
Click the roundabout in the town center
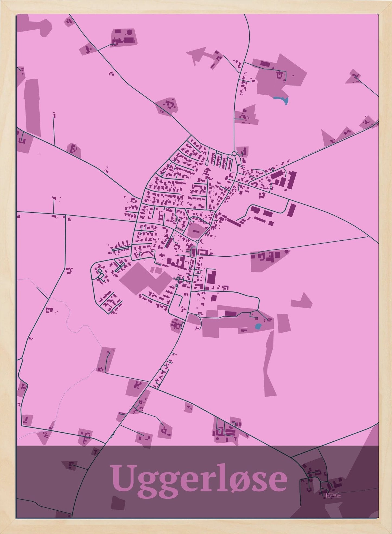197,241
